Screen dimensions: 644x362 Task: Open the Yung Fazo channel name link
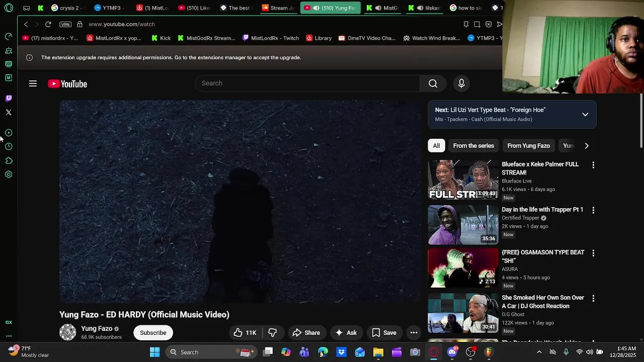[97, 328]
